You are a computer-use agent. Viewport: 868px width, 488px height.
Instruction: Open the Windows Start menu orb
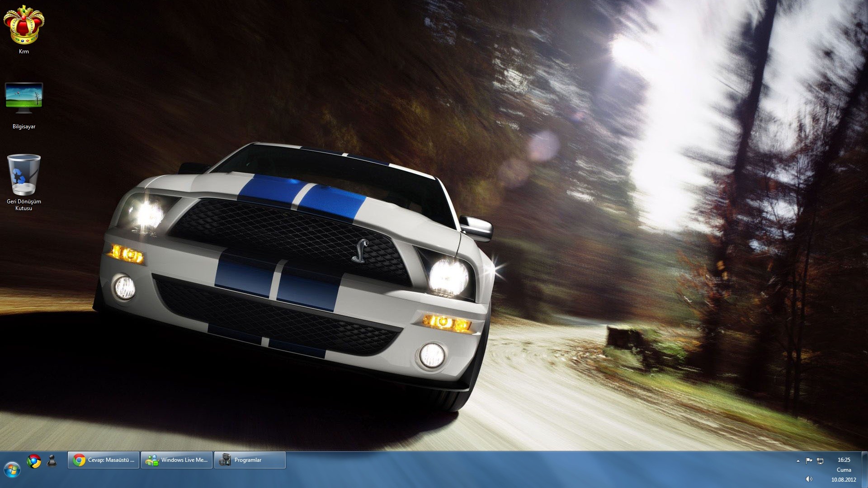click(x=12, y=469)
